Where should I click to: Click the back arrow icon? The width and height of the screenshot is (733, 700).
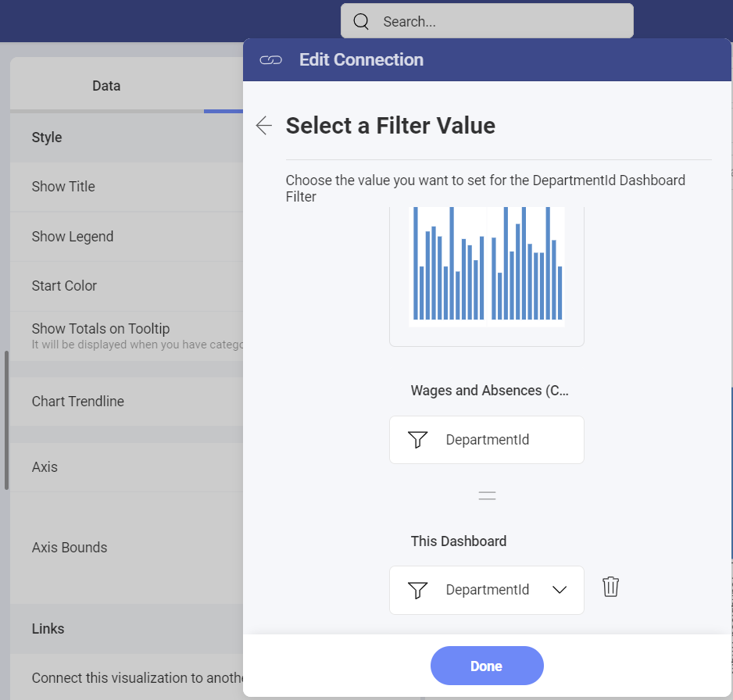[x=264, y=126]
